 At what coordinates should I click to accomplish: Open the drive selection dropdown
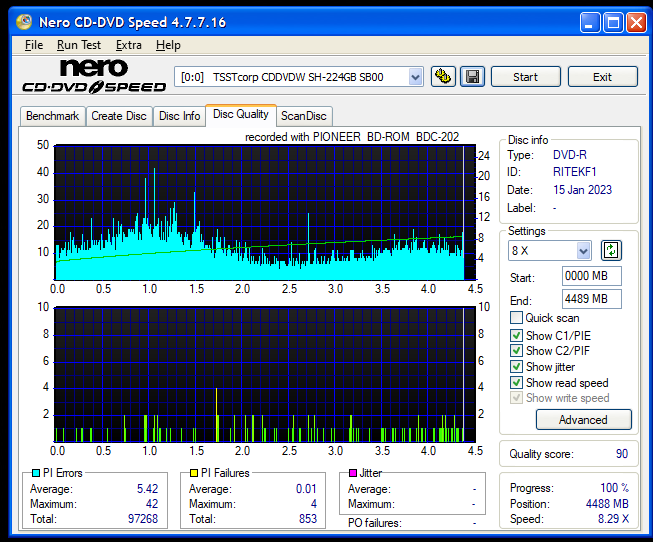[415, 77]
